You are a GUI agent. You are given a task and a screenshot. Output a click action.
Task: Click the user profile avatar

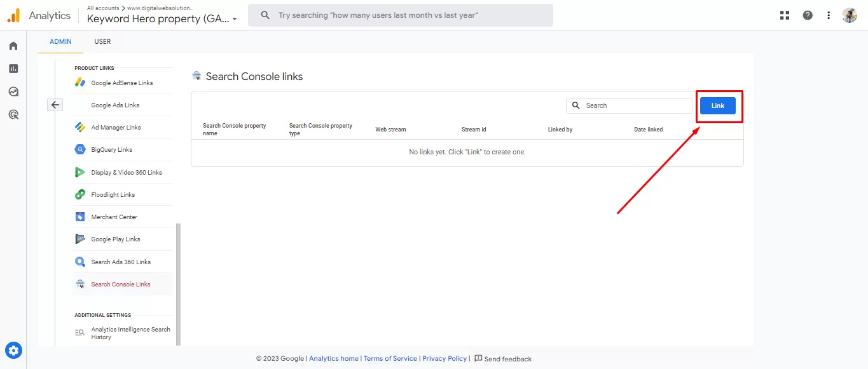coord(850,15)
